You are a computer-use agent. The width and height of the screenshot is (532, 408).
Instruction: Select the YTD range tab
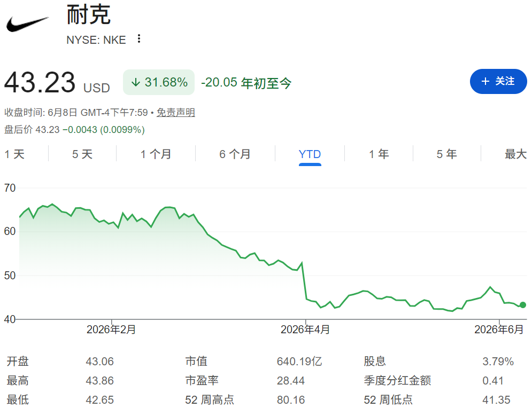click(x=310, y=154)
